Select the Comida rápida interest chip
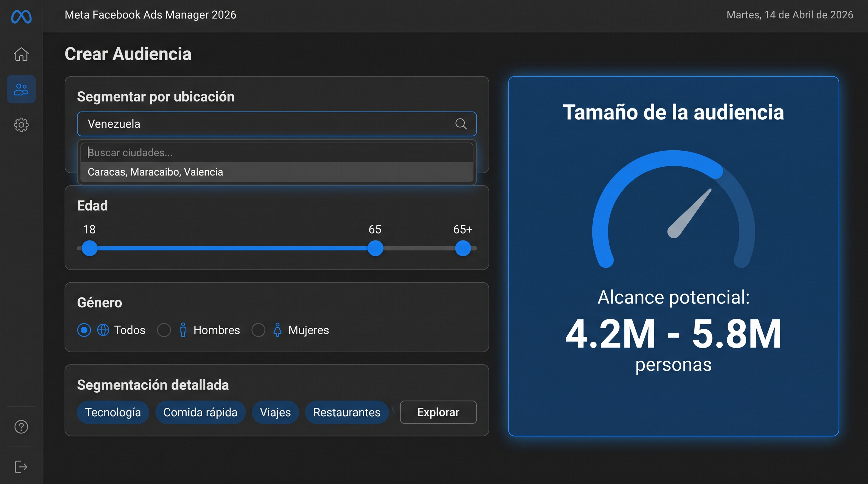The image size is (868, 484). [201, 412]
